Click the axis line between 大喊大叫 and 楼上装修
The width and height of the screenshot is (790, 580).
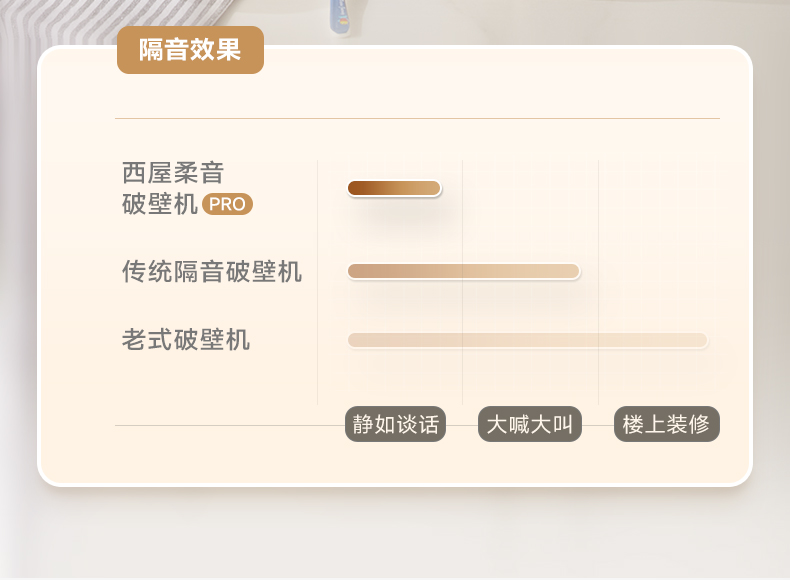coord(598,425)
